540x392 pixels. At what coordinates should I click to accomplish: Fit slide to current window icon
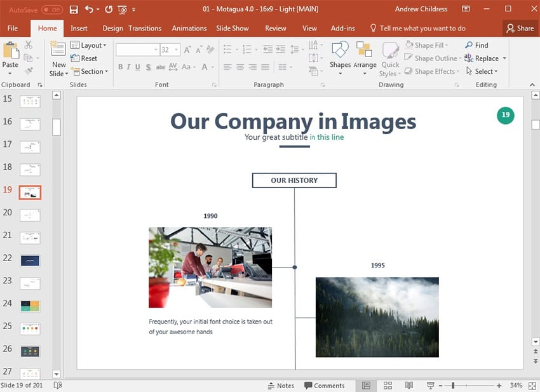coord(532,386)
